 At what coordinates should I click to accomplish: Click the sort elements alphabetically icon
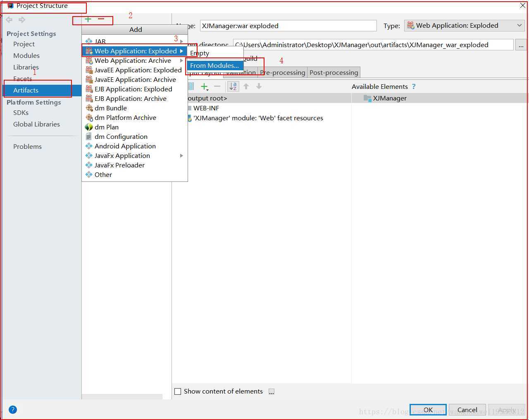click(x=233, y=86)
